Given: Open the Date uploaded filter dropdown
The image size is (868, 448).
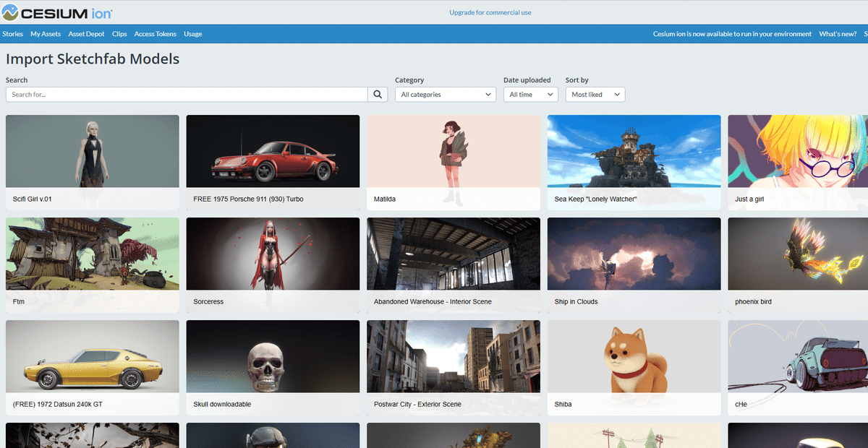Looking at the screenshot, I should [530, 94].
